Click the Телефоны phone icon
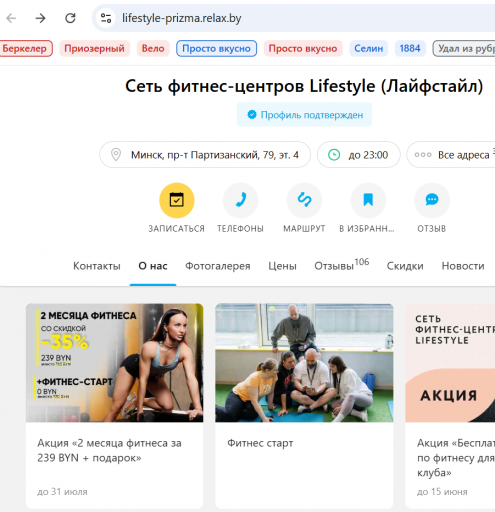 click(240, 200)
